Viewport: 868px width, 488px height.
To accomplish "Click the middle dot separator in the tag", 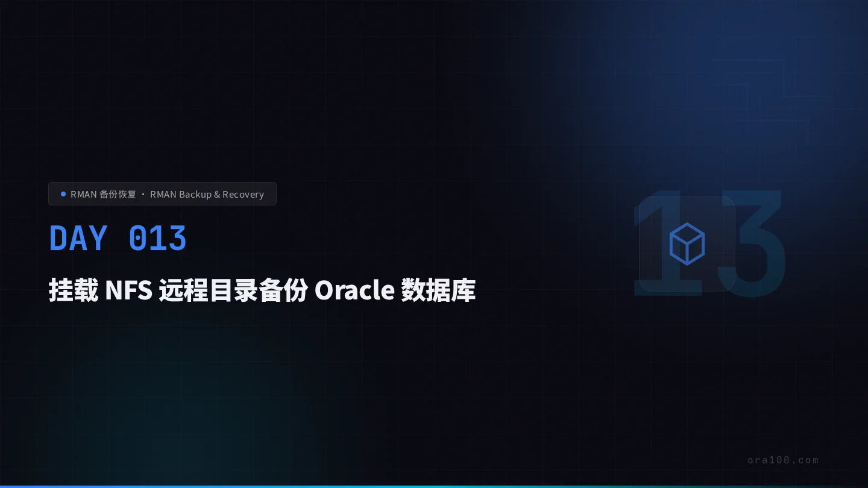I will tap(143, 195).
